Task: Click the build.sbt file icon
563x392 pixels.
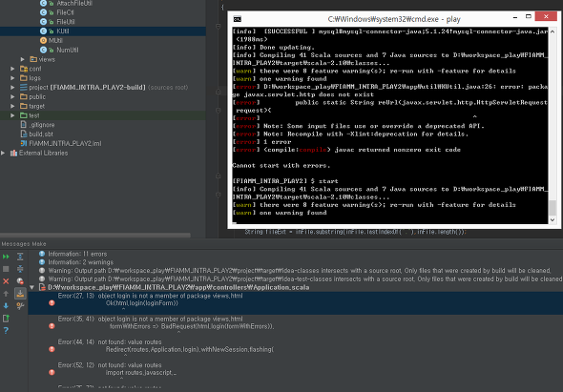Action: click(24, 134)
